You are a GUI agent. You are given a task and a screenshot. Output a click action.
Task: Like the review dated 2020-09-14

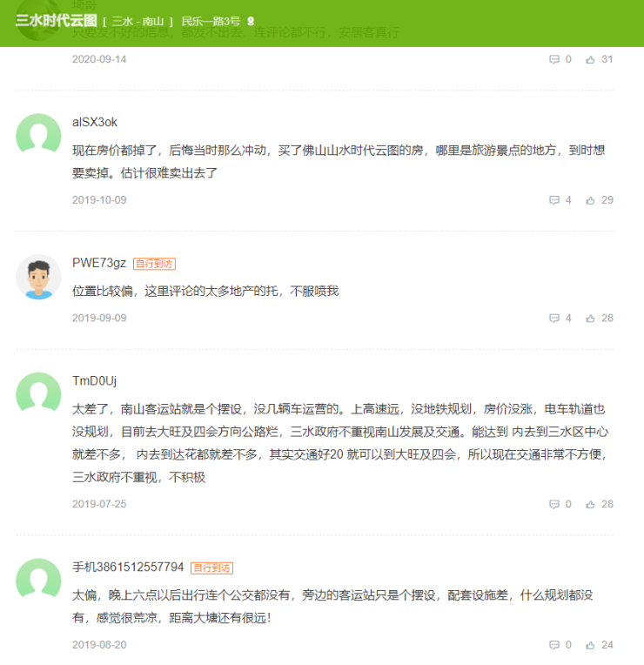591,59
